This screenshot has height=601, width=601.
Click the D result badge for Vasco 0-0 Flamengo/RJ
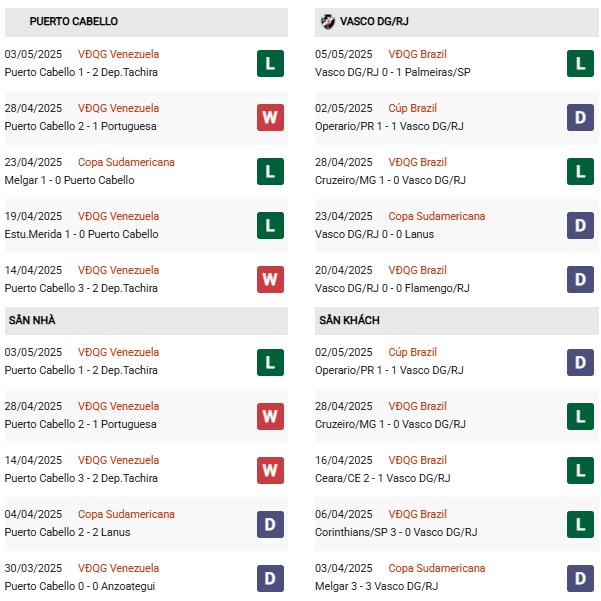coord(580,280)
